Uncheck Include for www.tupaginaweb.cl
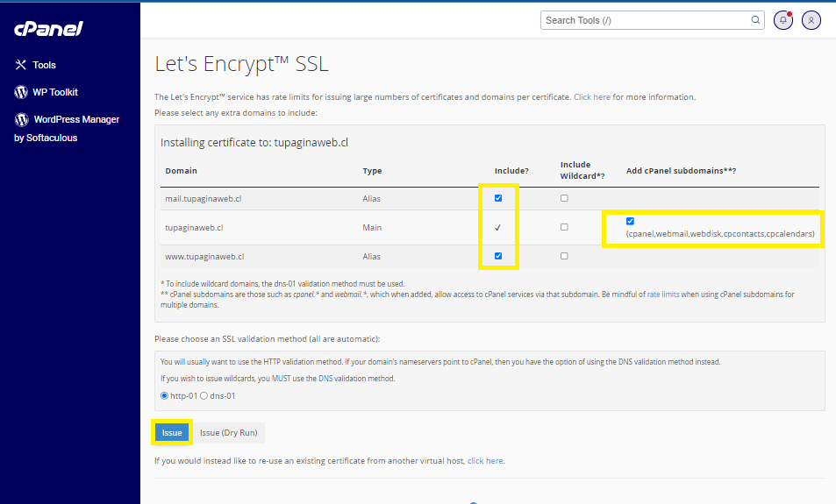Screen dimensions: 836x504 point(498,256)
